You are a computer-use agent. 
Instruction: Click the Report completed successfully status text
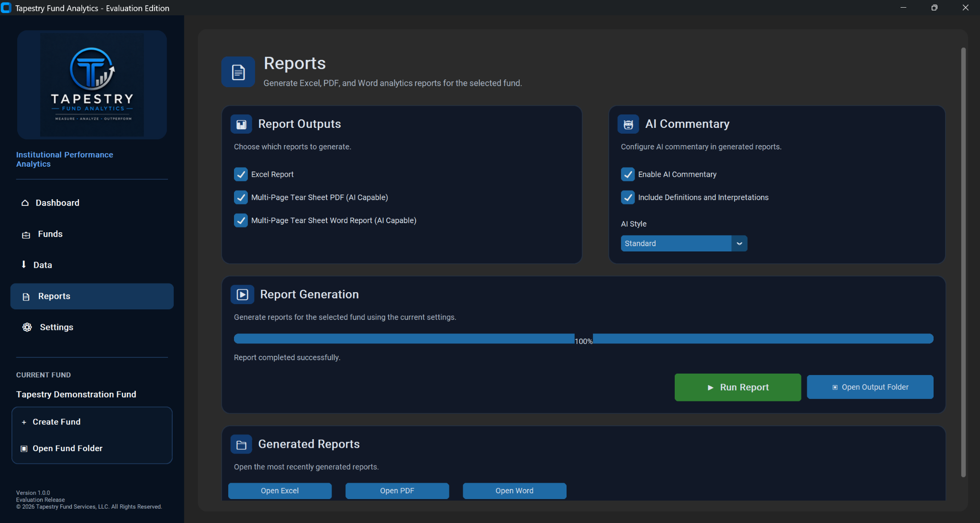coord(287,358)
